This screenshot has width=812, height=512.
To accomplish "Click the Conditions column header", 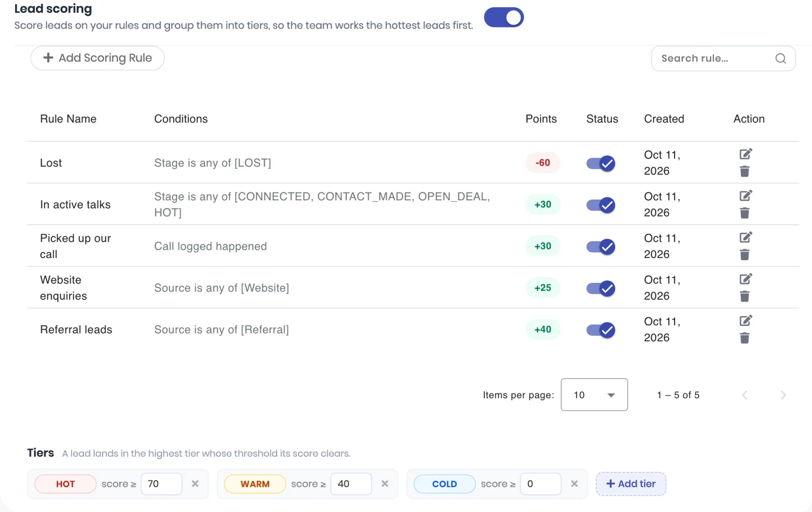I will [x=181, y=119].
